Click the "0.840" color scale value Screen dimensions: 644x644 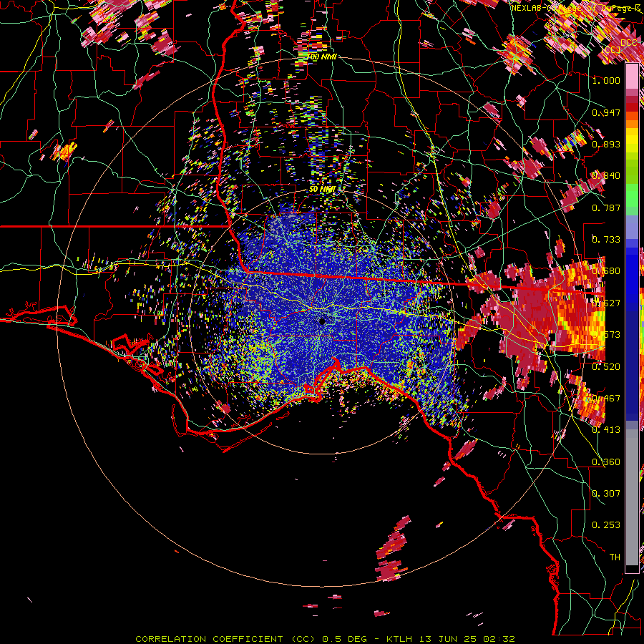[x=606, y=176]
